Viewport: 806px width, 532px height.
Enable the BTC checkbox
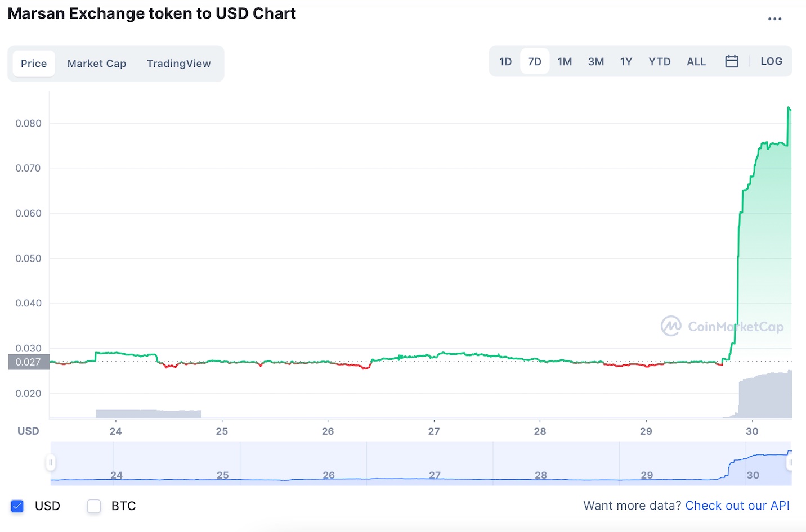(93, 506)
